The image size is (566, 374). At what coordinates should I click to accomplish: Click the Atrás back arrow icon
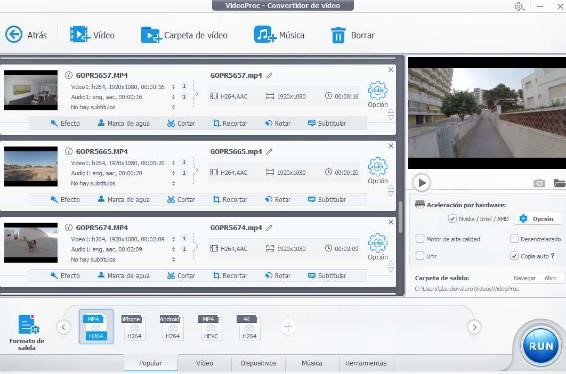(14, 35)
